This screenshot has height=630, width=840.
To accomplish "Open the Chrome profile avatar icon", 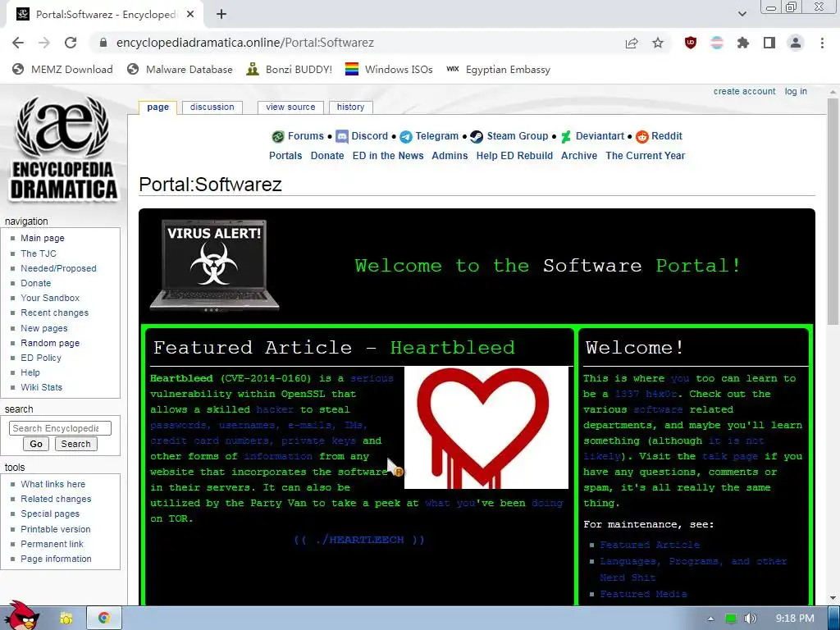I will 796,43.
